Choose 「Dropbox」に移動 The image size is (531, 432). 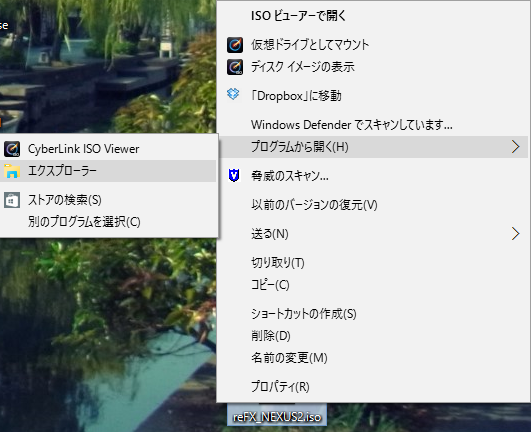pyautogui.click(x=373, y=96)
